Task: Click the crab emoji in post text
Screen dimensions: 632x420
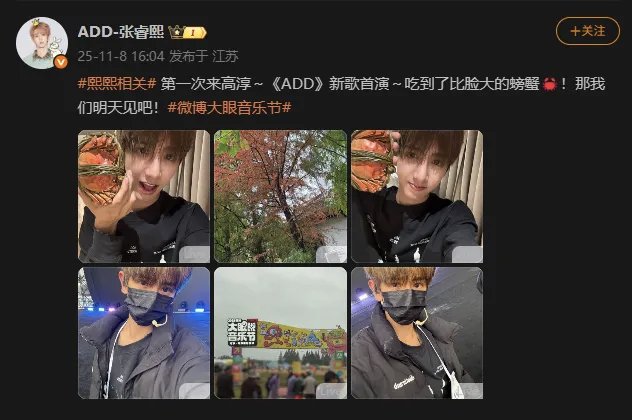Action: pos(550,84)
